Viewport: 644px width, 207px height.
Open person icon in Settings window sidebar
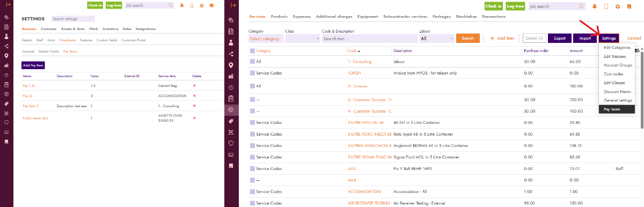click(x=6, y=36)
